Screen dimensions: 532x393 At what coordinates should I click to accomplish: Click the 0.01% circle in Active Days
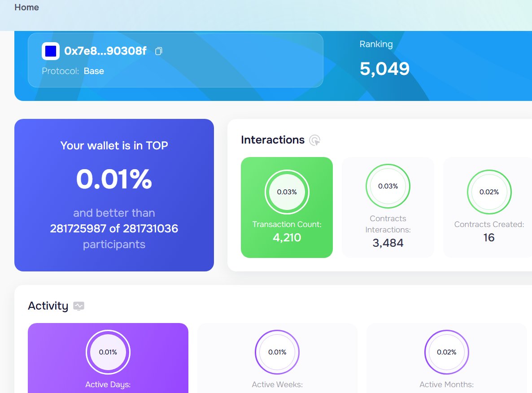108,352
